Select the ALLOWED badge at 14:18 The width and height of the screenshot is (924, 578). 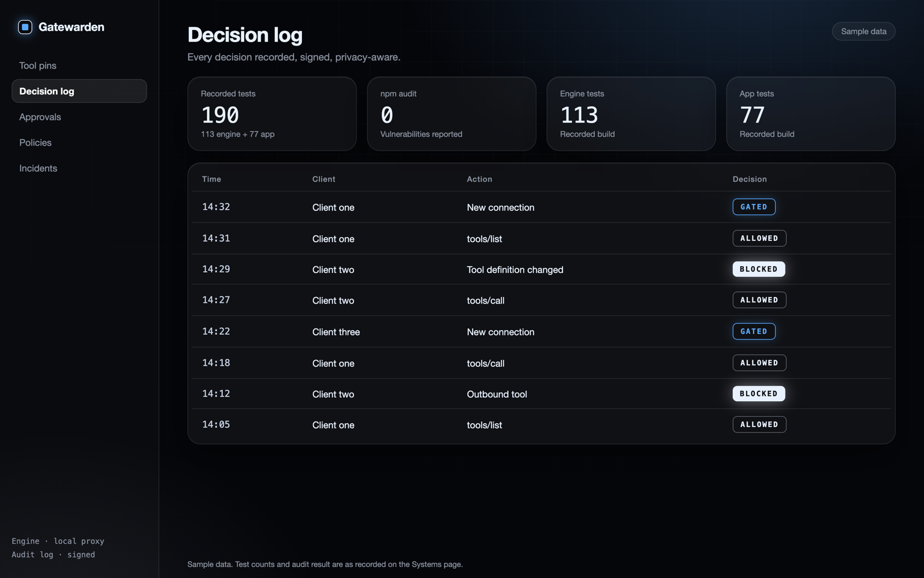[759, 363]
